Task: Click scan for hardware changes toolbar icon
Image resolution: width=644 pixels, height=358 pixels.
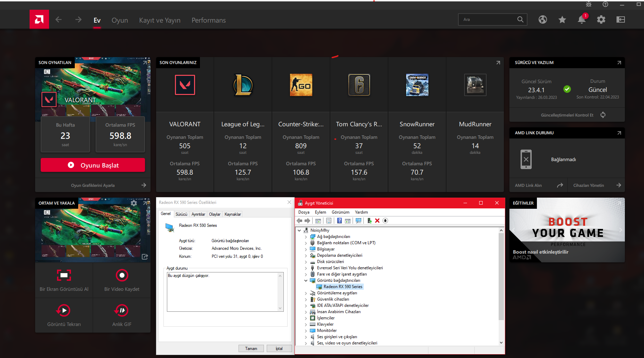Action: [359, 221]
